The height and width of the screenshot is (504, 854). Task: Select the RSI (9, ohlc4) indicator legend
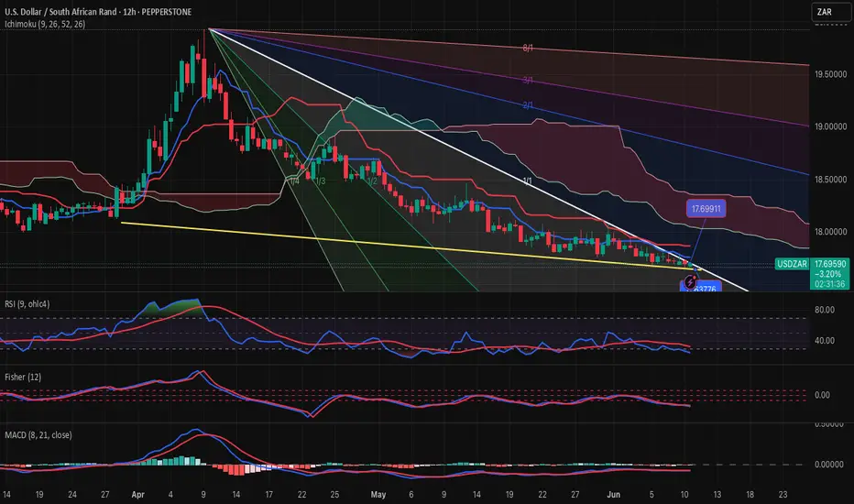pos(27,304)
